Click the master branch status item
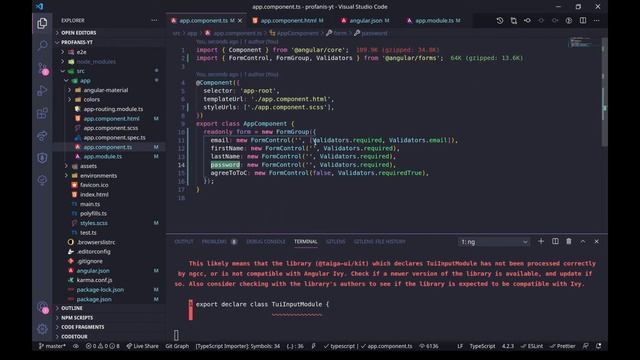Screen dimensions: 640x360 (x=52, y=346)
